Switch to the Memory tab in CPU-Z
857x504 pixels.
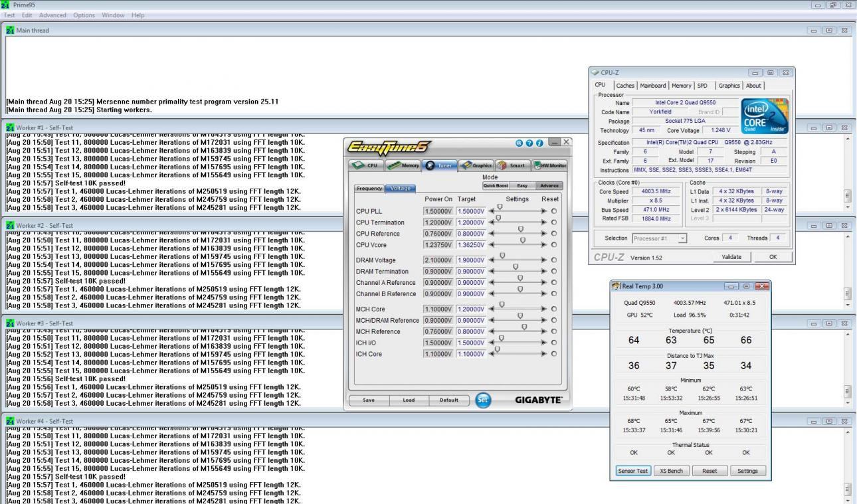click(682, 85)
